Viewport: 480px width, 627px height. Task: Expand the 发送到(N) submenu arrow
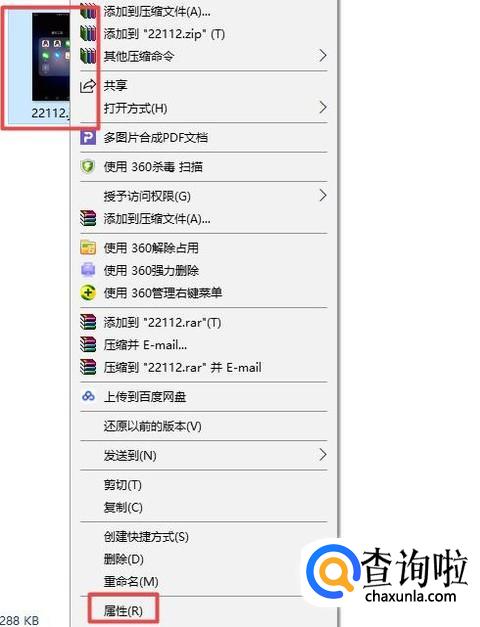tap(323, 455)
